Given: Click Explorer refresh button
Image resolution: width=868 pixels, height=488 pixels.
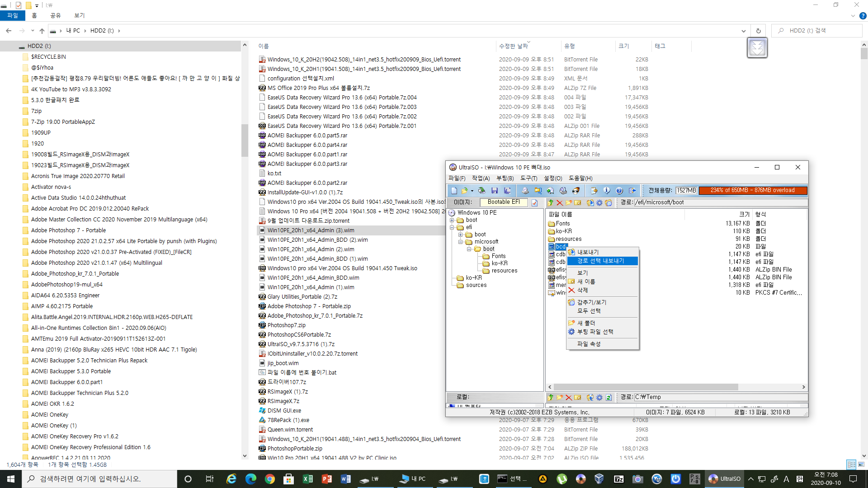Looking at the screenshot, I should [x=758, y=31].
